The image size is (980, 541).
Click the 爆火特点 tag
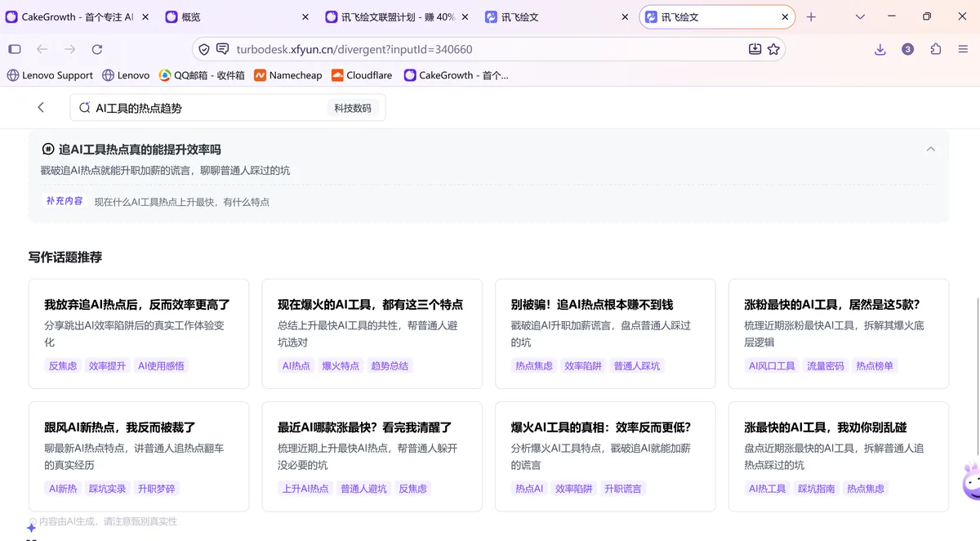341,366
